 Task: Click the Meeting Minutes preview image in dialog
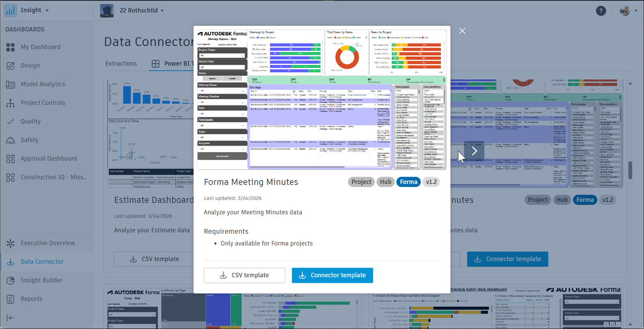(322, 100)
